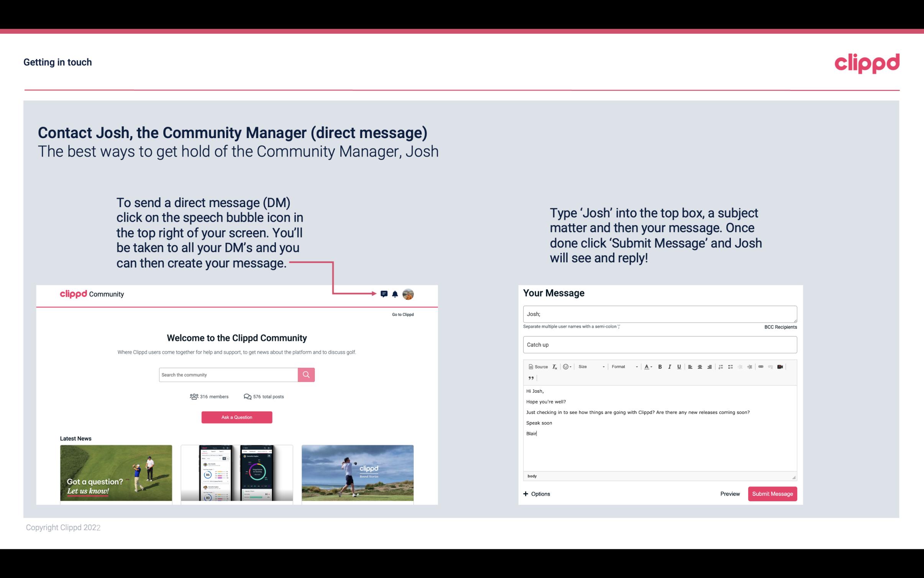Click Ask a Question menu item
924x578 pixels.
237,417
